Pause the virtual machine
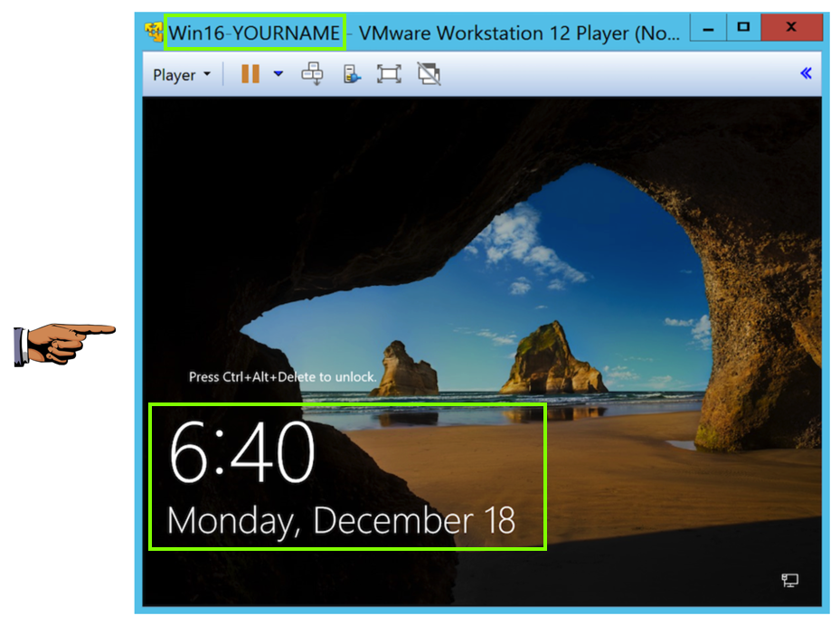The height and width of the screenshot is (625, 840). 250,74
